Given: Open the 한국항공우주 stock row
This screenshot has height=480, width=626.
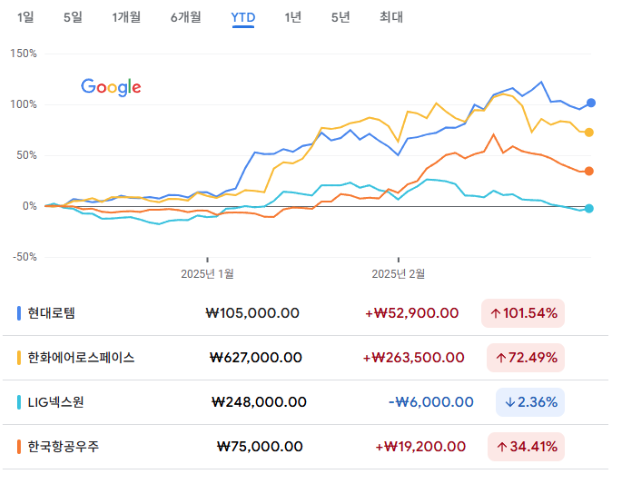Looking at the screenshot, I should tap(305, 446).
